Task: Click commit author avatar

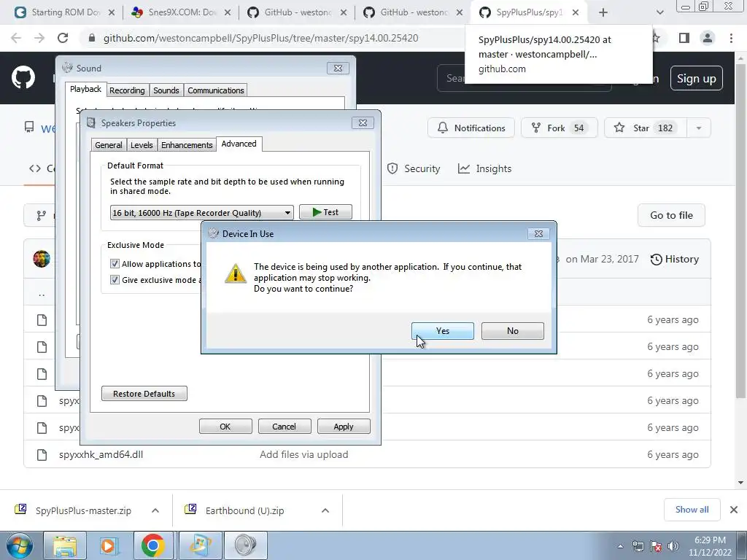Action: pyautogui.click(x=42, y=259)
